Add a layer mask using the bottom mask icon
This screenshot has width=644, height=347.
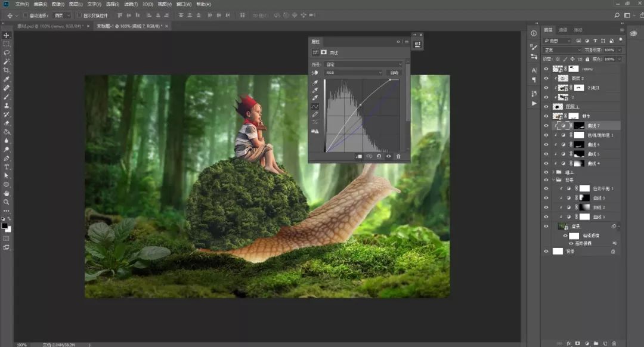pos(577,343)
